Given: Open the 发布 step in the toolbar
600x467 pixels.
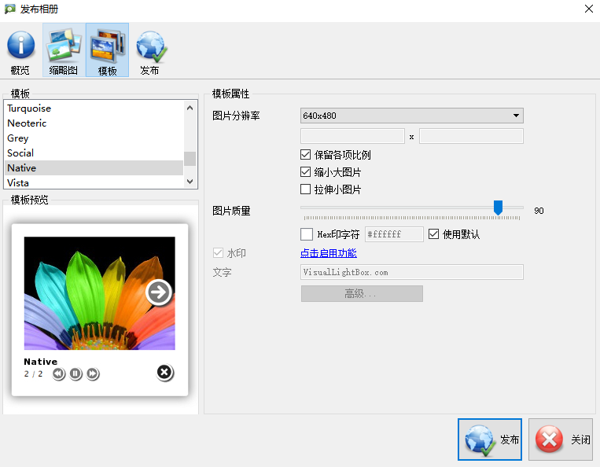Looking at the screenshot, I should click(150, 52).
